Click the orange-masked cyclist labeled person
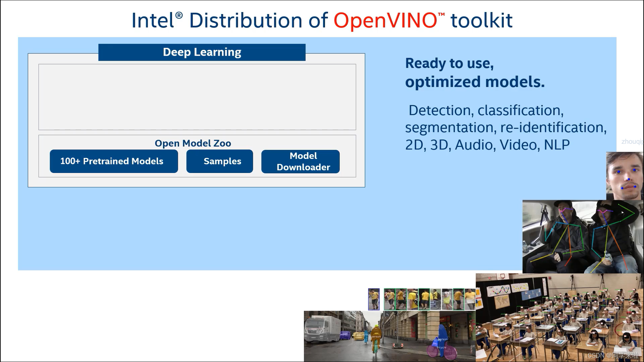Image resolution: width=644 pixels, height=362 pixels. point(376,335)
